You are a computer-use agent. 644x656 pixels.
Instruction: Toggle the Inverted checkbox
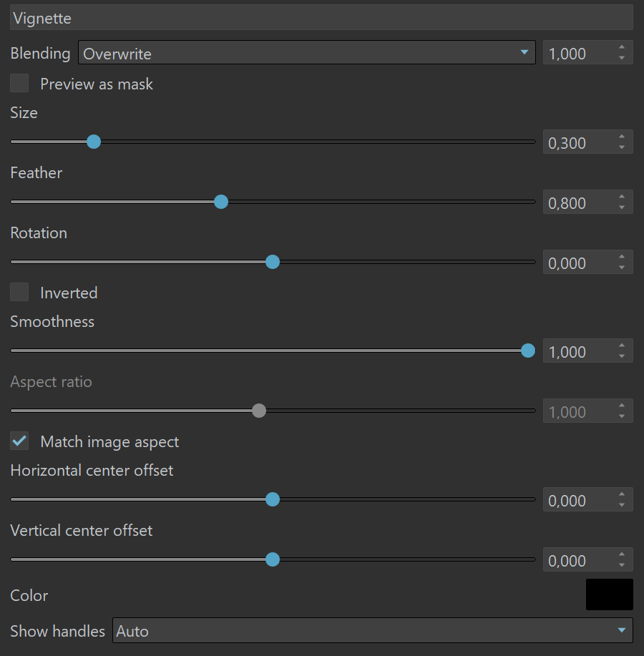(x=19, y=292)
